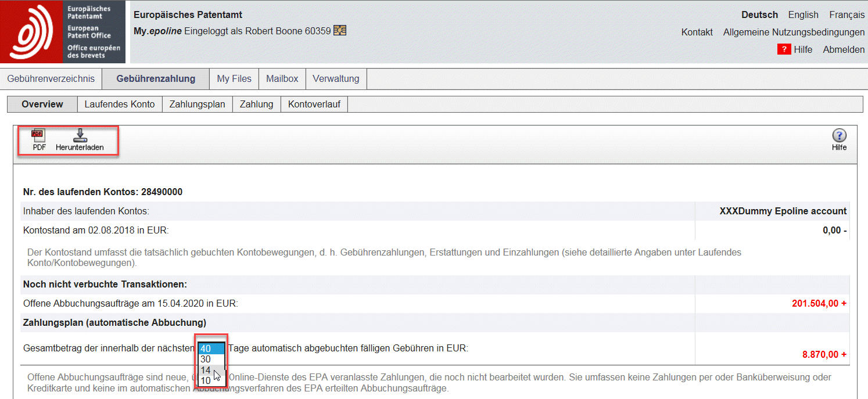Click the red Hilfe icon in header
This screenshot has width=868, height=399.
784,49
